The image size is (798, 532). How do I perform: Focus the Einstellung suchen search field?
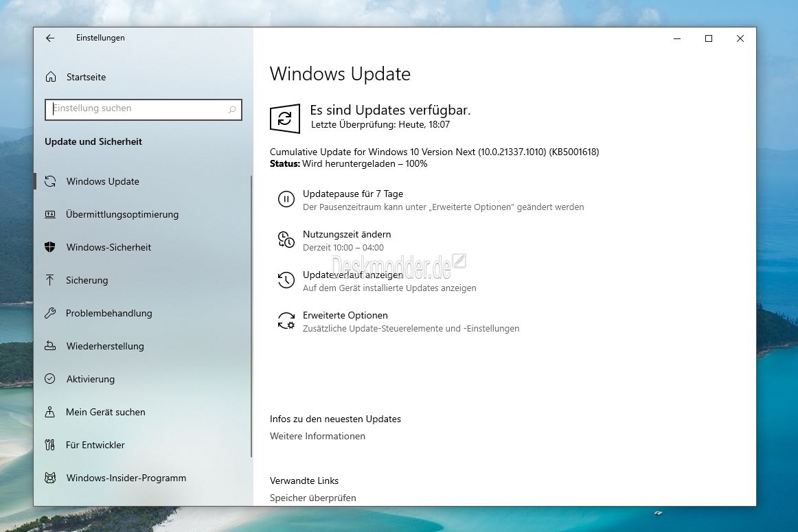point(143,109)
